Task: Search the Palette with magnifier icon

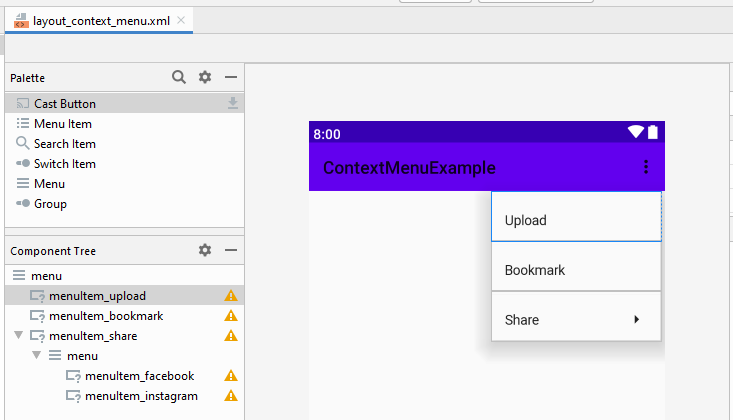Action: pos(179,77)
